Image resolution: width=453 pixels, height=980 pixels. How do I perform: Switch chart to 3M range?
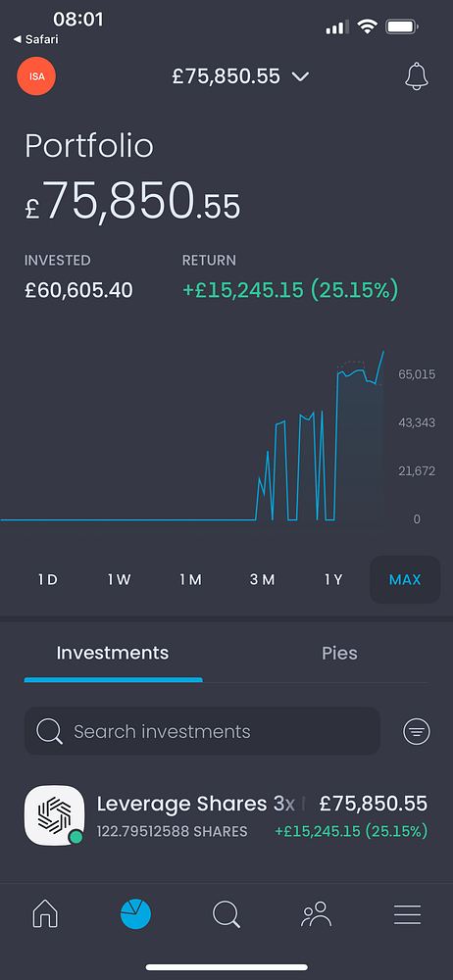pos(262,579)
